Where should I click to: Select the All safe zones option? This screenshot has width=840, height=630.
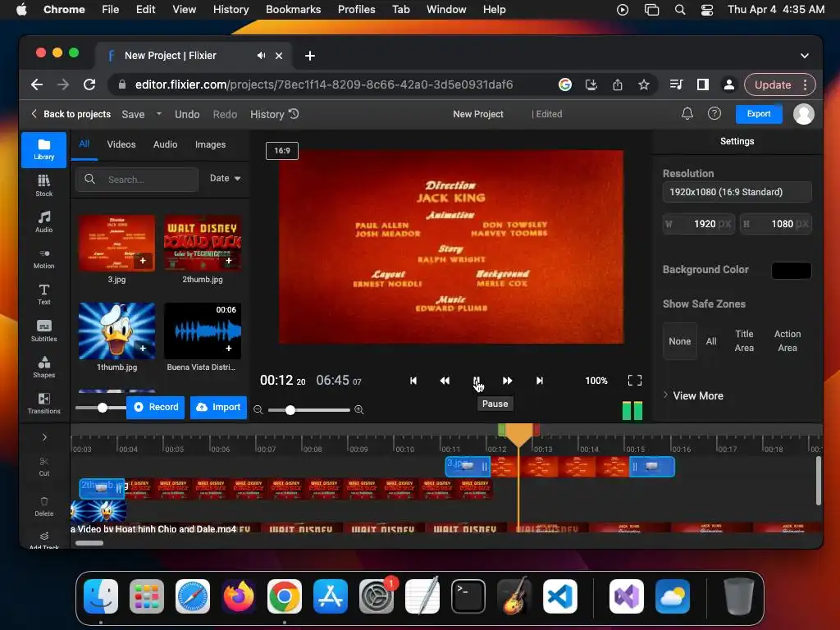coord(711,341)
